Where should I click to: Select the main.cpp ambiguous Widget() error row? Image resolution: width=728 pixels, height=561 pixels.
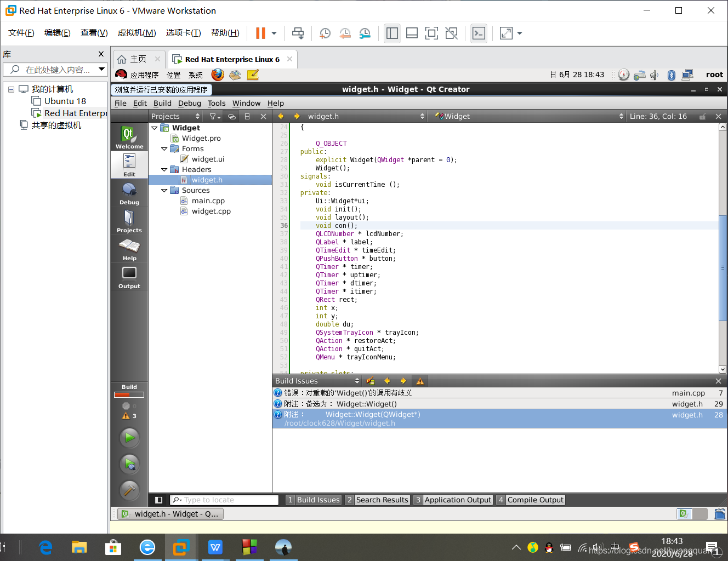[x=500, y=393]
